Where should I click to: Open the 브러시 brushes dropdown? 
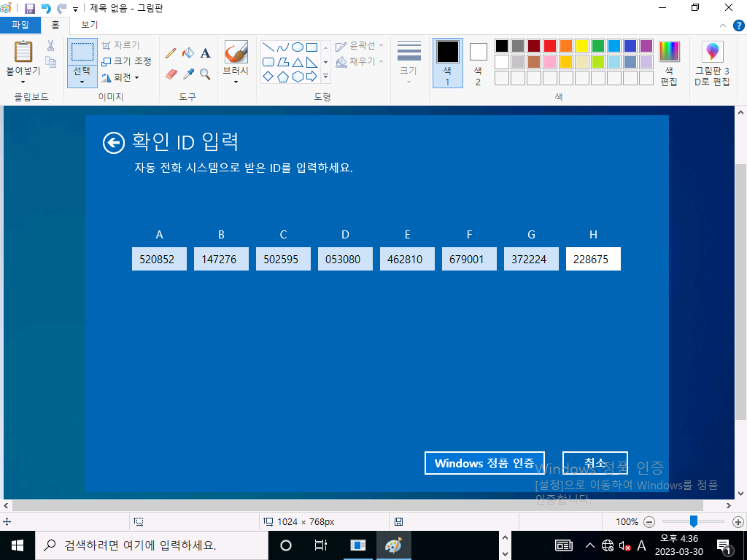pyautogui.click(x=236, y=82)
